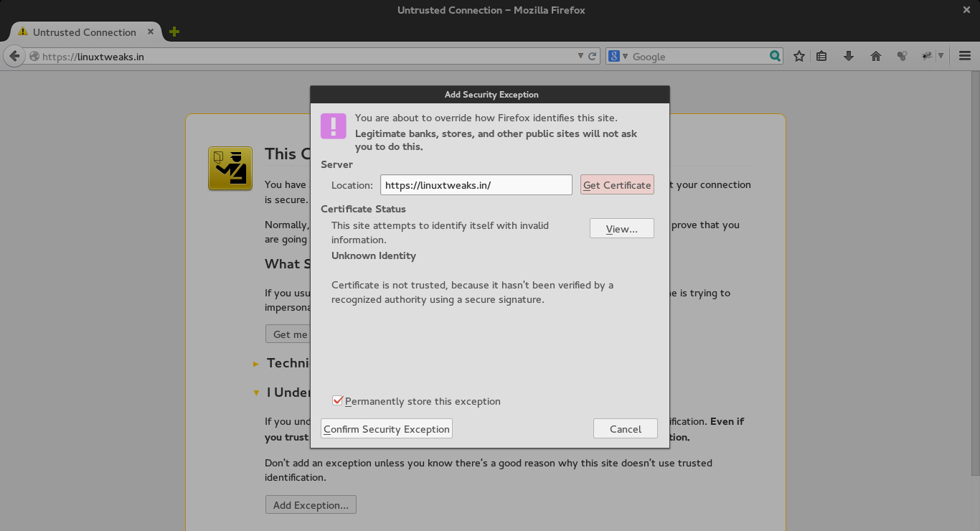
Task: Click the Server heading label
Action: [x=336, y=164]
